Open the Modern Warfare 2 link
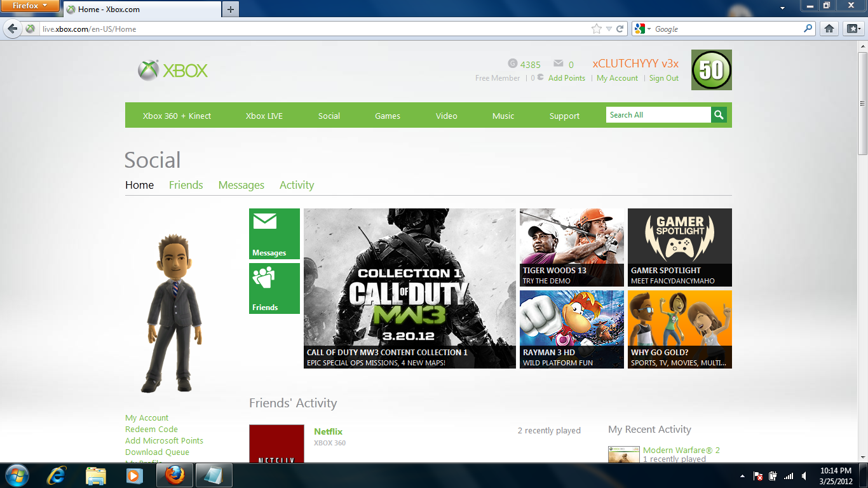Viewport: 868px width, 488px height. click(x=681, y=451)
